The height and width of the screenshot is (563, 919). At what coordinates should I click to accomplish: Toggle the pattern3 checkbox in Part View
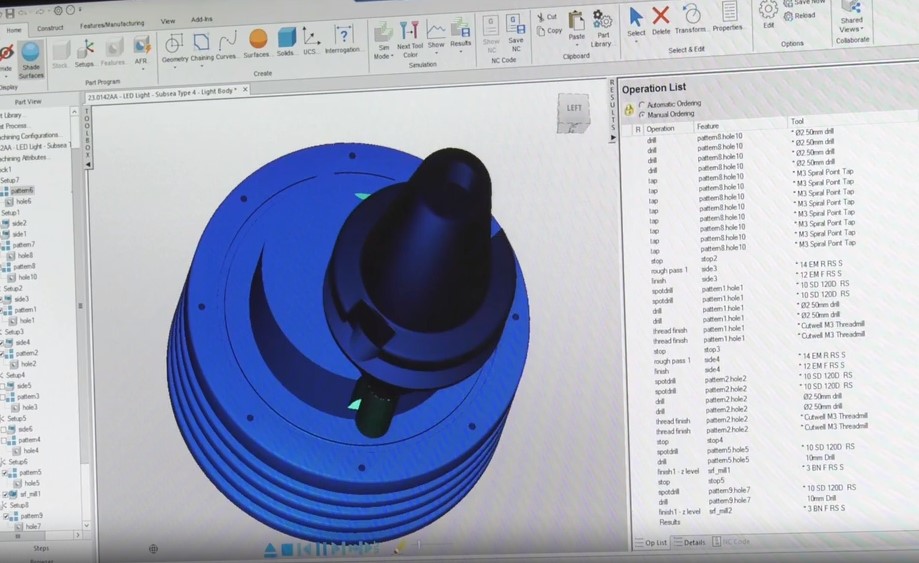click(4, 397)
